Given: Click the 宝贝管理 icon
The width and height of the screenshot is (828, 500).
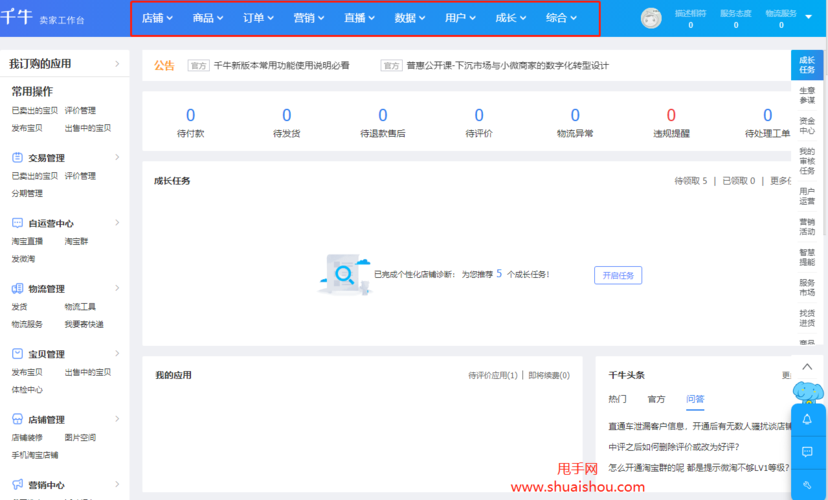Looking at the screenshot, I should (17, 354).
